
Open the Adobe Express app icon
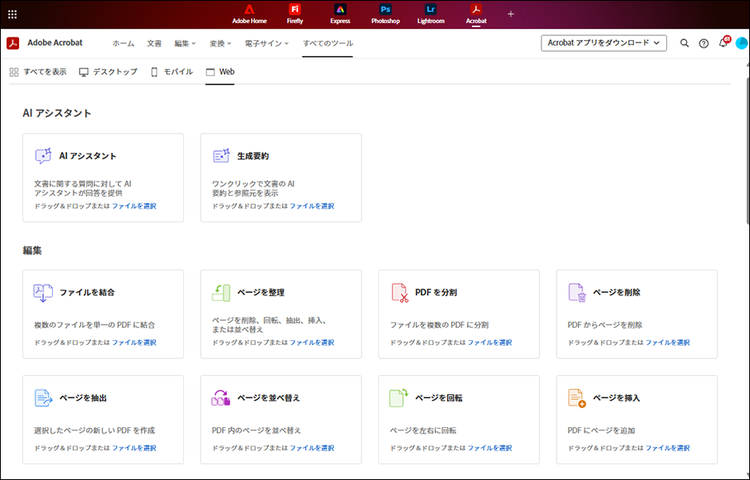(x=340, y=14)
